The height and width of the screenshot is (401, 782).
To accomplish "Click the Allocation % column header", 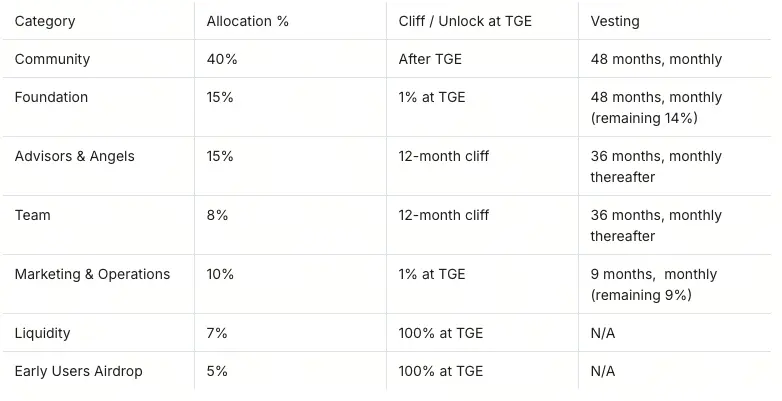I will [247, 21].
